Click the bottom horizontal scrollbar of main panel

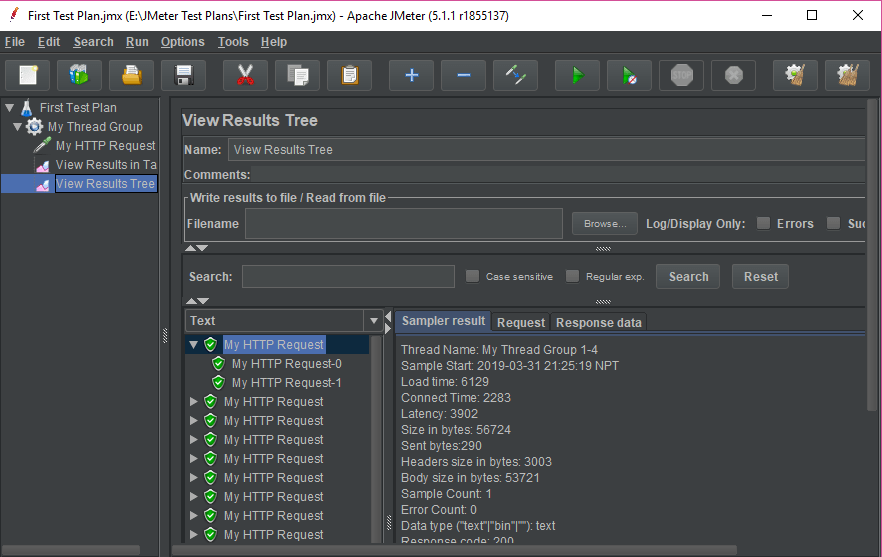[454, 550]
